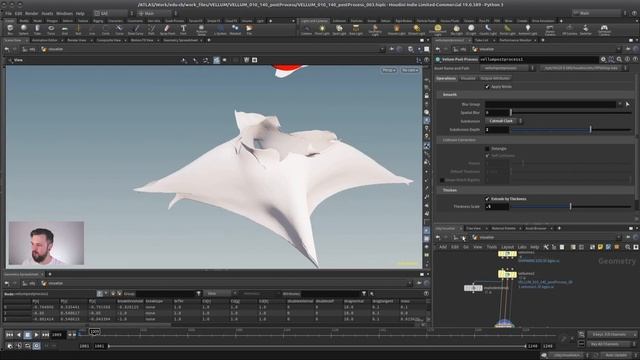The image size is (640, 360).
Task: Switch to the Geometry Spreadsheet tab
Action: [x=180, y=40]
